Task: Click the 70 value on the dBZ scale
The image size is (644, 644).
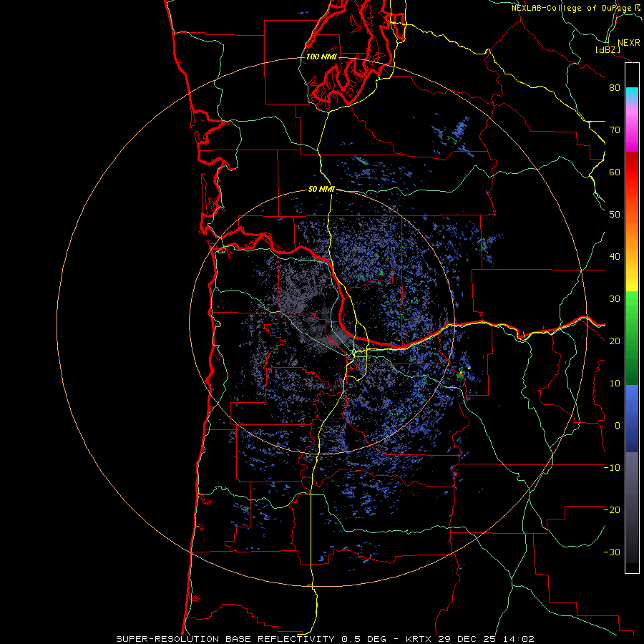Action: pyautogui.click(x=615, y=130)
